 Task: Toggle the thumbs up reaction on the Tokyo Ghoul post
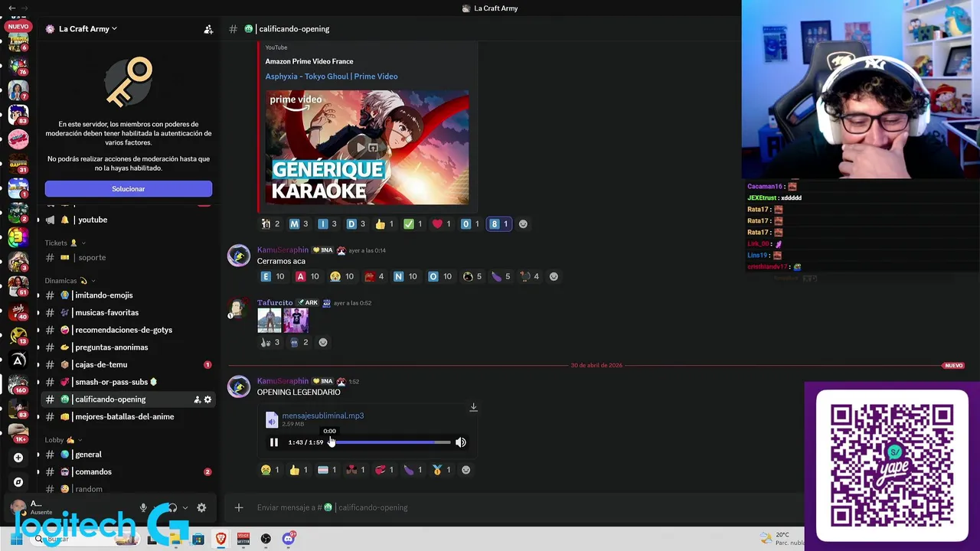pos(384,224)
